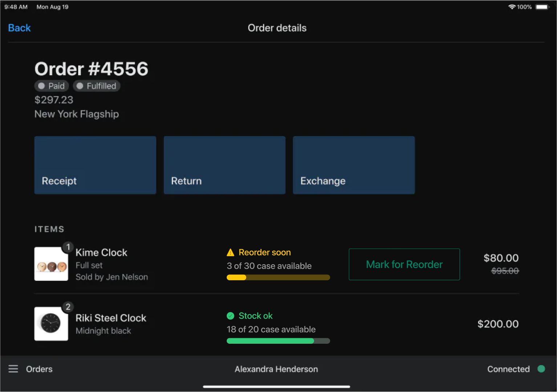Image resolution: width=557 pixels, height=392 pixels.
Task: Open the hamburger navigation menu
Action: (13, 369)
